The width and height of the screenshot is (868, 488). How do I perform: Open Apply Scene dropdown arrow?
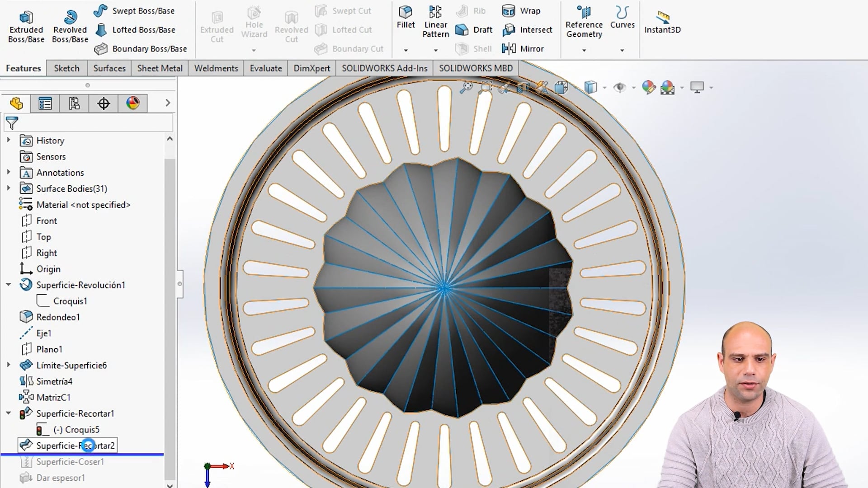tap(682, 88)
